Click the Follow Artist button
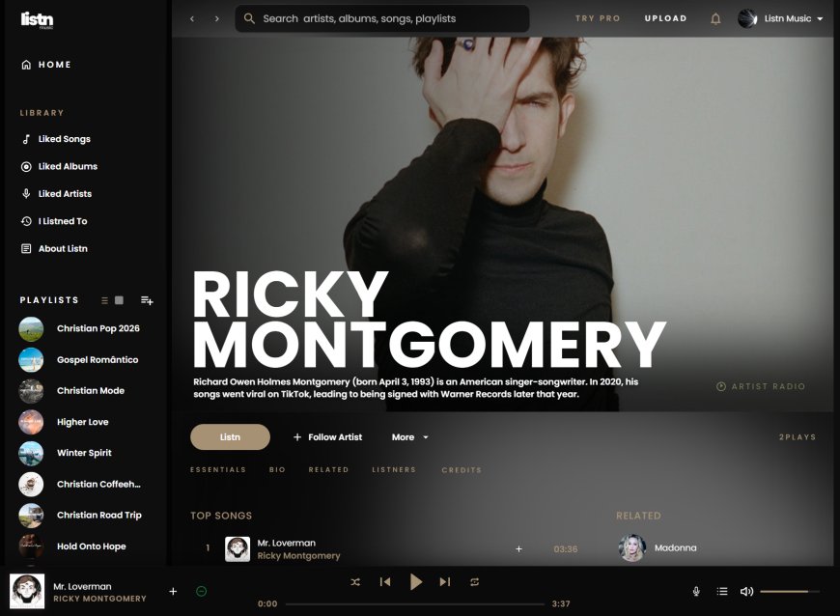This screenshot has width=840, height=616. (x=327, y=437)
